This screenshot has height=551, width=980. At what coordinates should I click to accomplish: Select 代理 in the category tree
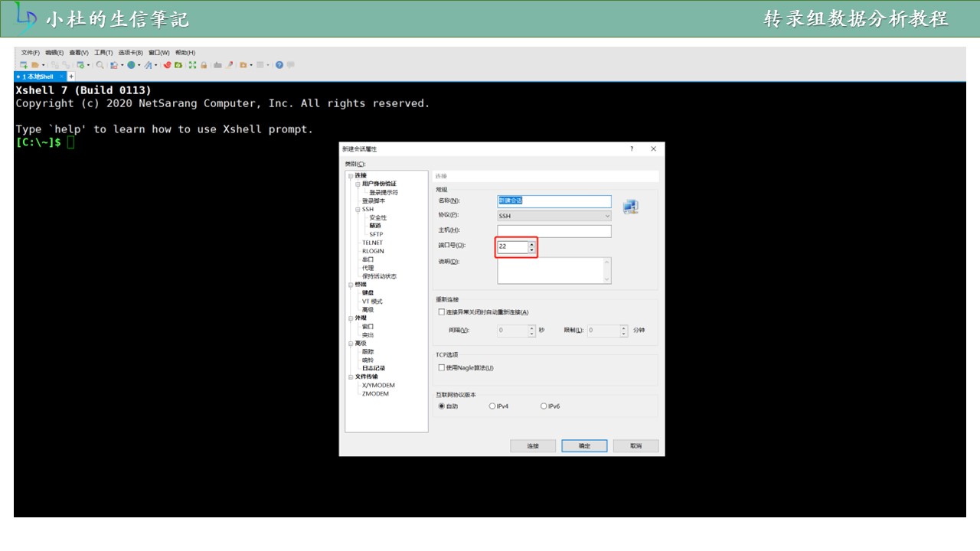[368, 268]
